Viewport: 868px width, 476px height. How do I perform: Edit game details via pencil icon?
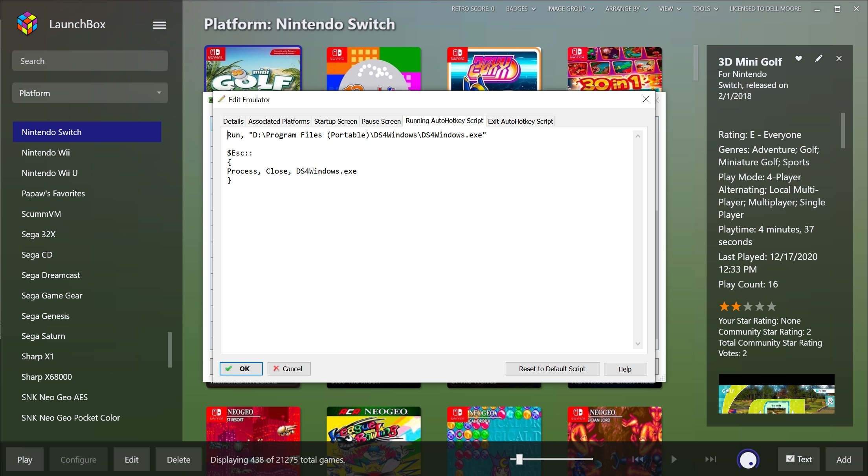818,59
